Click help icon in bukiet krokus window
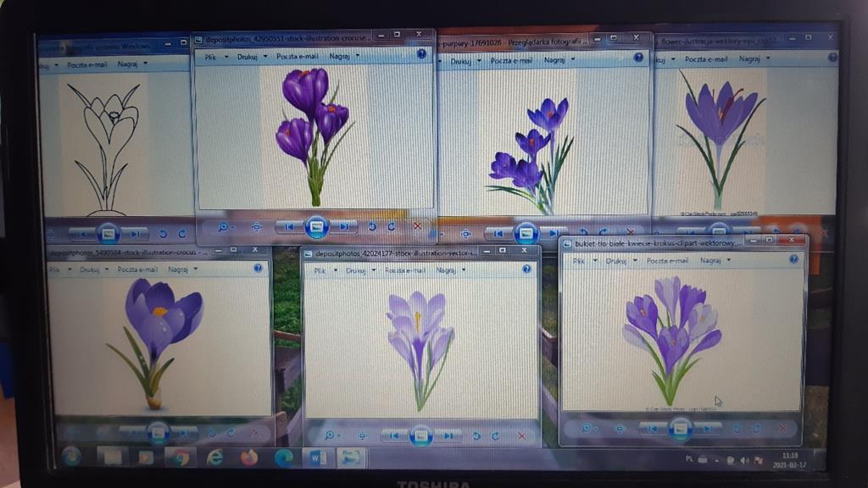 tap(793, 259)
